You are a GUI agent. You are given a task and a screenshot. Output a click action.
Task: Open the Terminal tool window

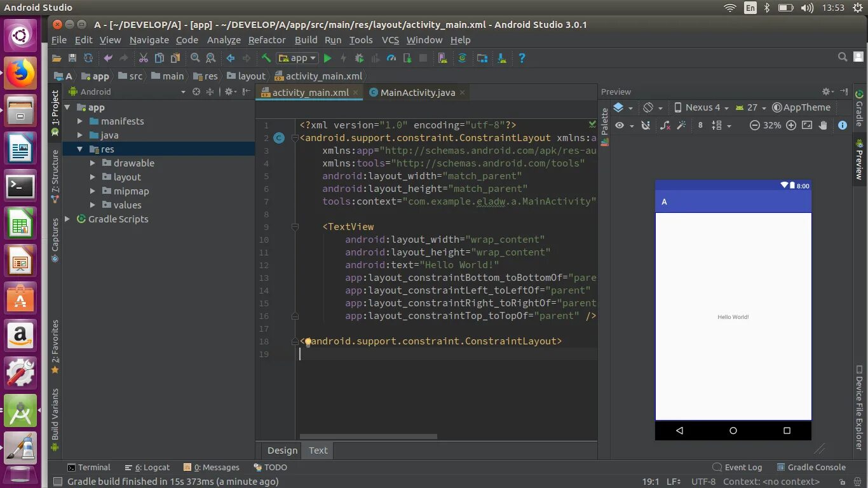pyautogui.click(x=88, y=467)
